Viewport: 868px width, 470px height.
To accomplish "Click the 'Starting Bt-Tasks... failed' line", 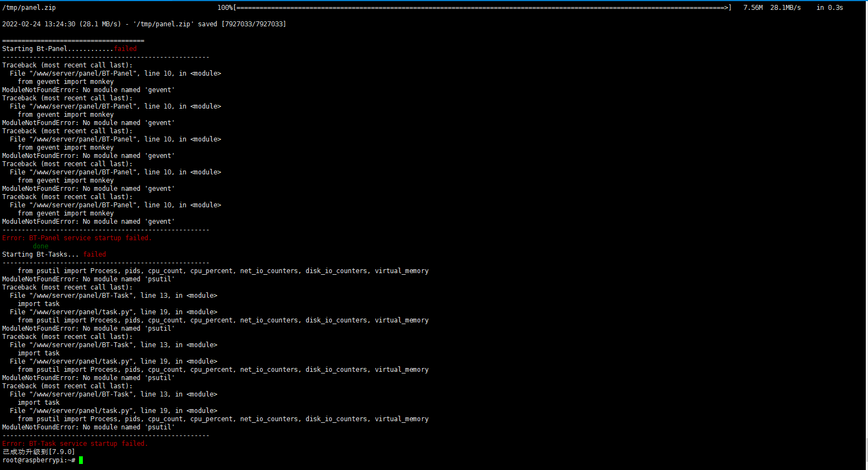I will (x=54, y=254).
